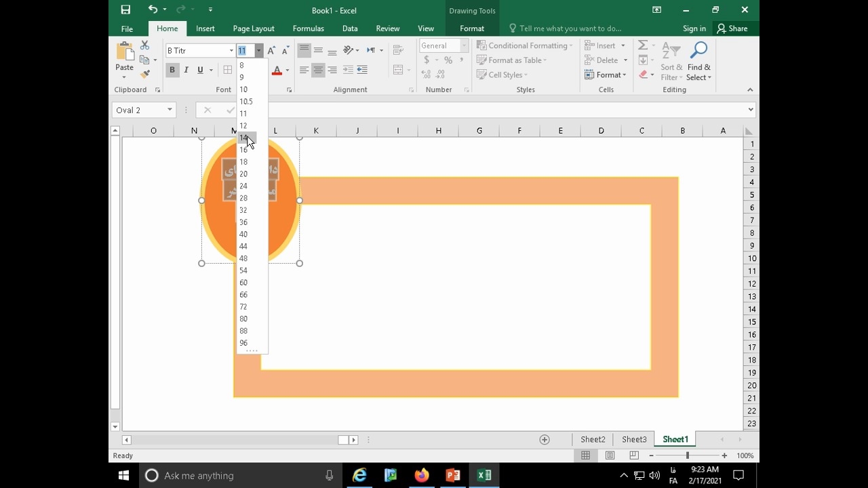Toggle Italic formatting
The image size is (868, 488).
tap(186, 70)
